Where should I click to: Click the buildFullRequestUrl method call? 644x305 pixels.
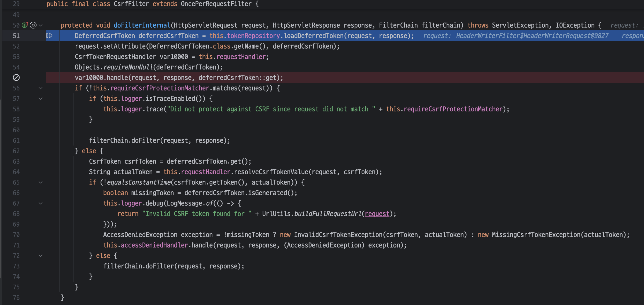327,214
